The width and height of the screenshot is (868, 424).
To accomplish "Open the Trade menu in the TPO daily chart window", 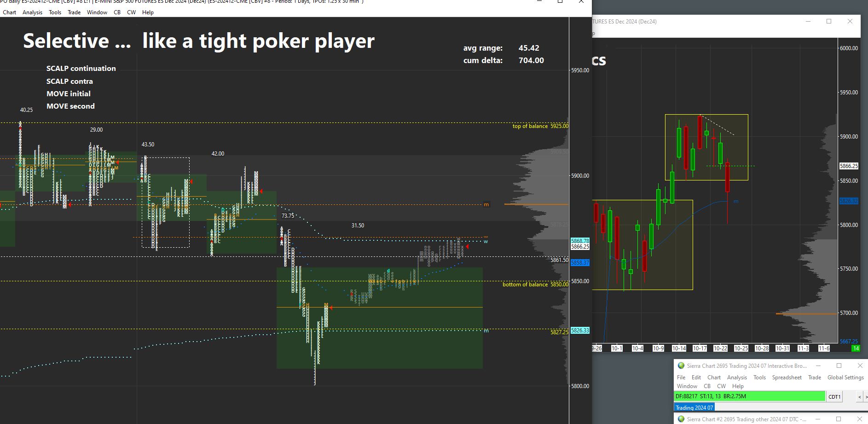I will tap(74, 12).
